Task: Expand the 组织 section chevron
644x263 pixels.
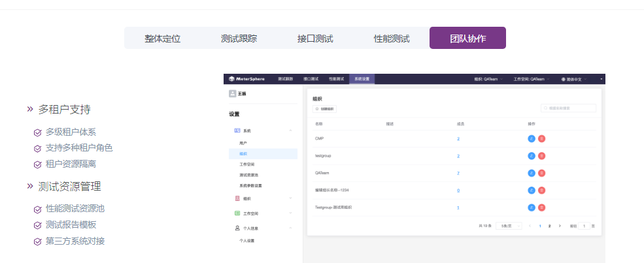Action: coord(290,198)
